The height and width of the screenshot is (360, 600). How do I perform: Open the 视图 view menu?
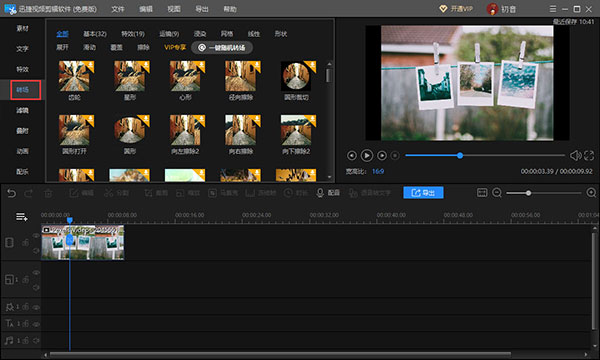point(174,9)
